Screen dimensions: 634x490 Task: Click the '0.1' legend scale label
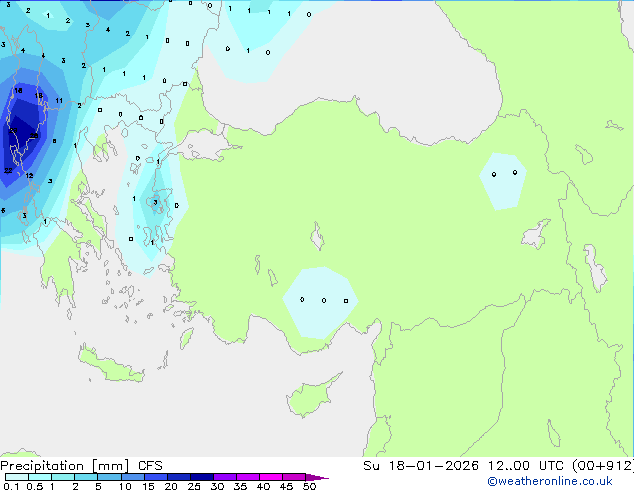pyautogui.click(x=11, y=486)
